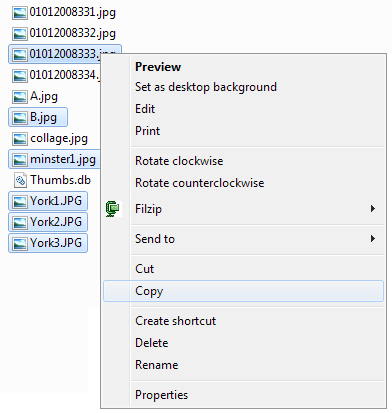Click the A.jpg image icon
392x413 pixels.
click(x=20, y=97)
